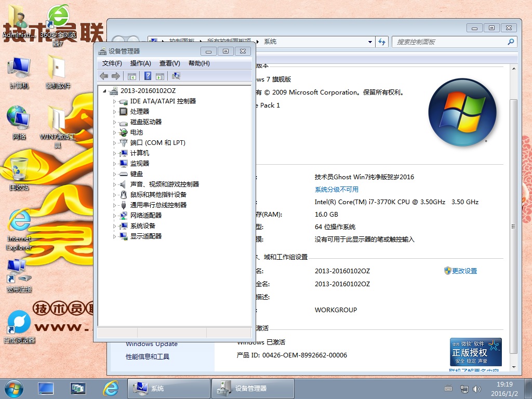This screenshot has width=532, height=399.
Task: Open the 回收站 recycle bin desktop icon
Action: [19, 174]
